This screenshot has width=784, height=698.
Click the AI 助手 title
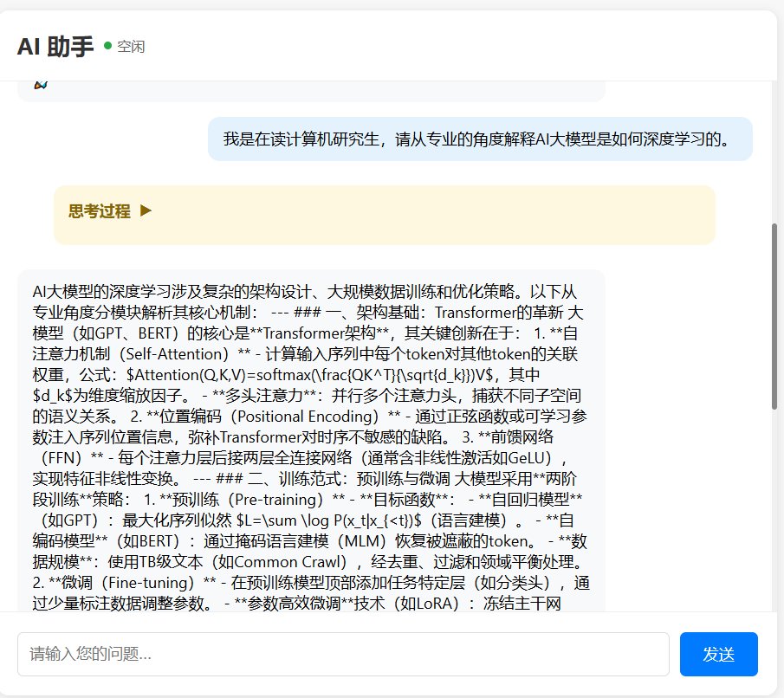coord(55,47)
